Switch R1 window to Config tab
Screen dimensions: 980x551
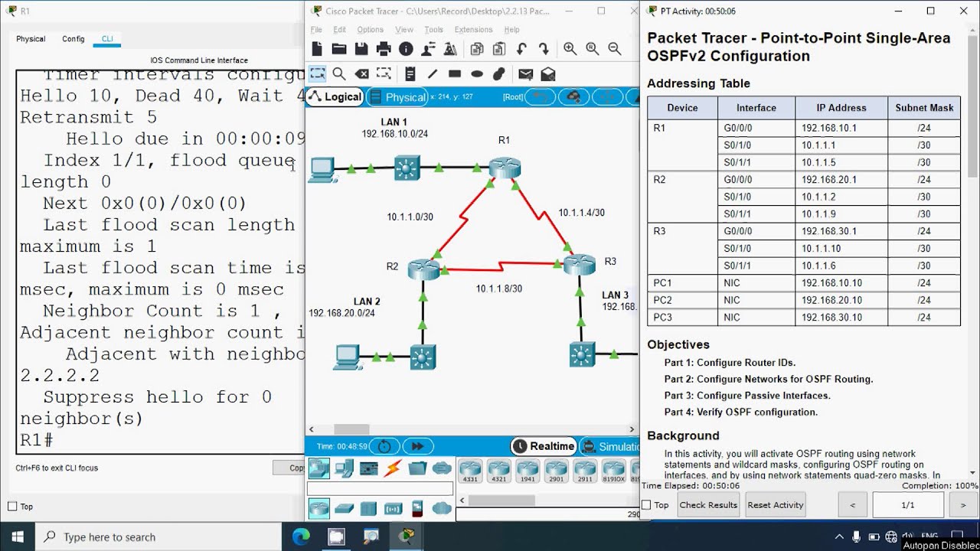(x=73, y=39)
